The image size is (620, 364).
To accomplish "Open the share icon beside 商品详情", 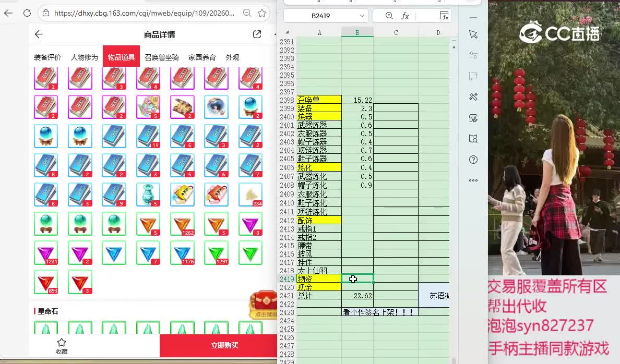I will (257, 34).
